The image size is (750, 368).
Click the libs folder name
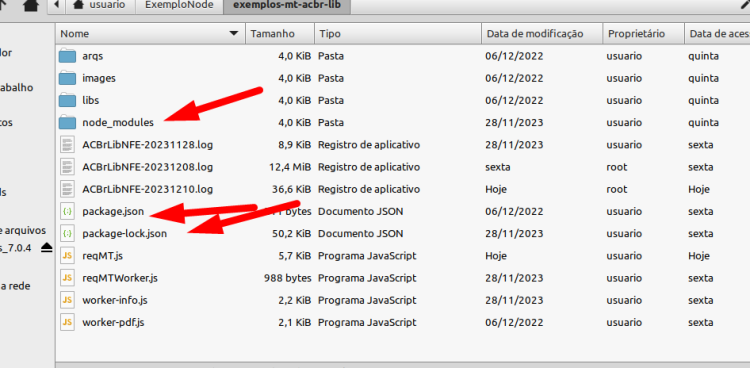click(x=91, y=100)
